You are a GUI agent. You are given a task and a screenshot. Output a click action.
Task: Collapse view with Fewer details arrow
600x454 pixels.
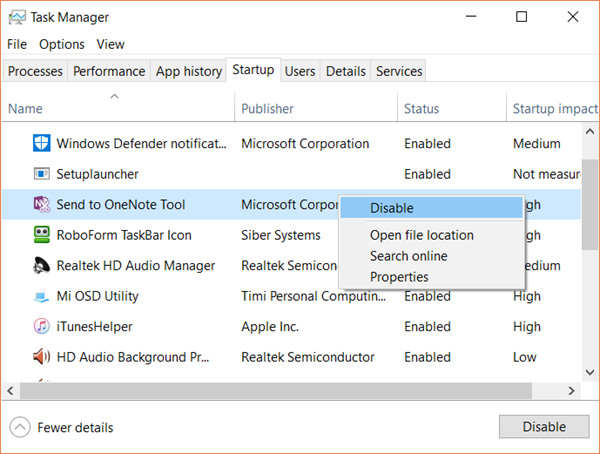coord(20,427)
